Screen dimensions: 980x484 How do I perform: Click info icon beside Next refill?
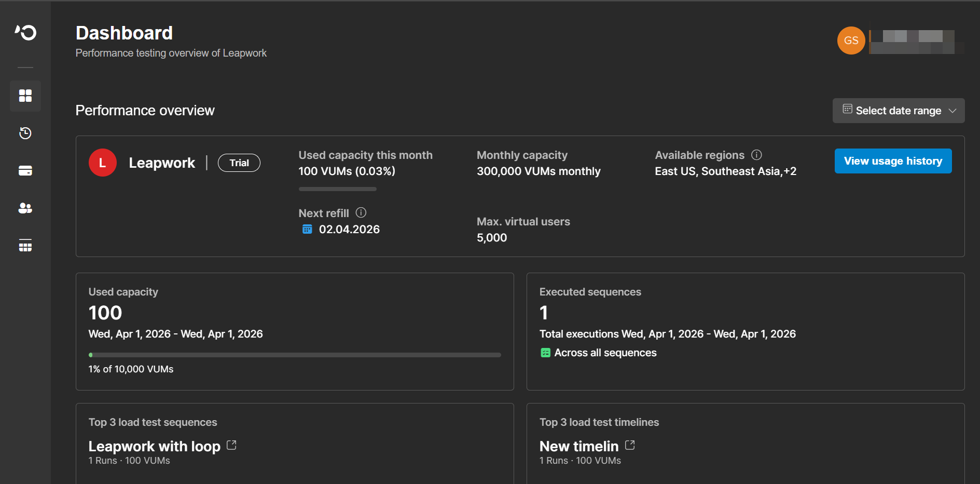click(x=361, y=212)
